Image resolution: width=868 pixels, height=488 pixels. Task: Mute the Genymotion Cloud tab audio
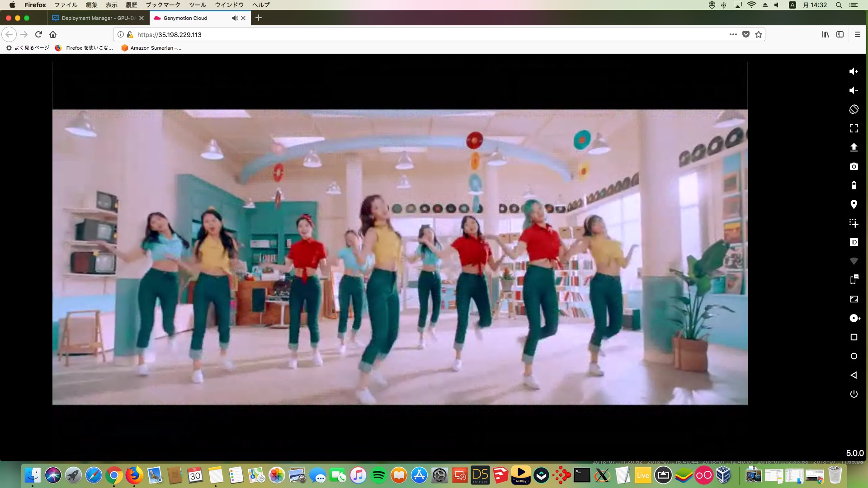coord(235,18)
